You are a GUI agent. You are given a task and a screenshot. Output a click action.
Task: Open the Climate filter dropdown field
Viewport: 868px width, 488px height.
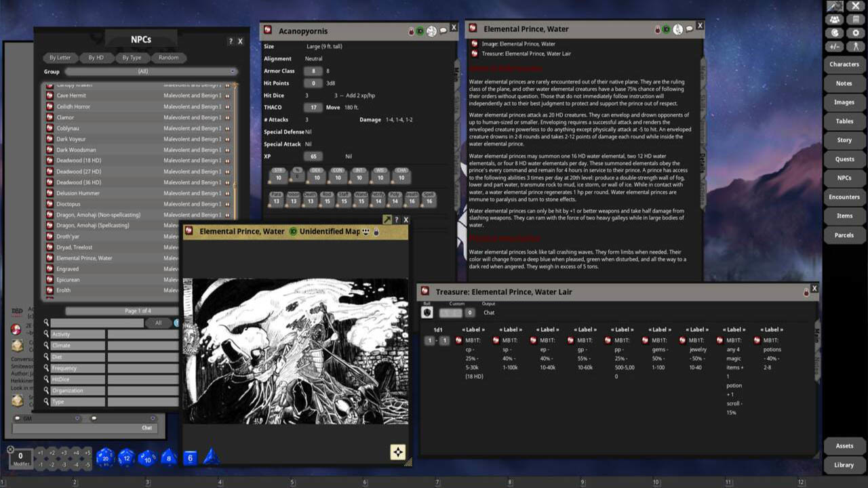142,346
